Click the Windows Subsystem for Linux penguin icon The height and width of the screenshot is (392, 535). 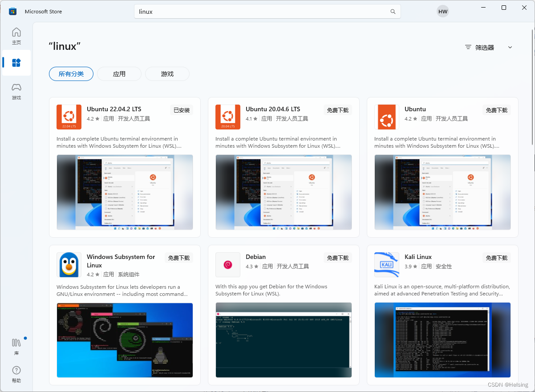(69, 265)
